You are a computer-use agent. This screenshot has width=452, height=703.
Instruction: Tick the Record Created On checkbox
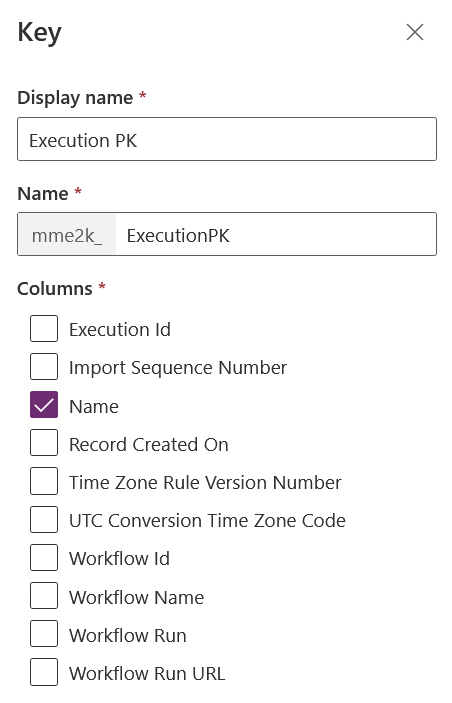pyautogui.click(x=44, y=443)
